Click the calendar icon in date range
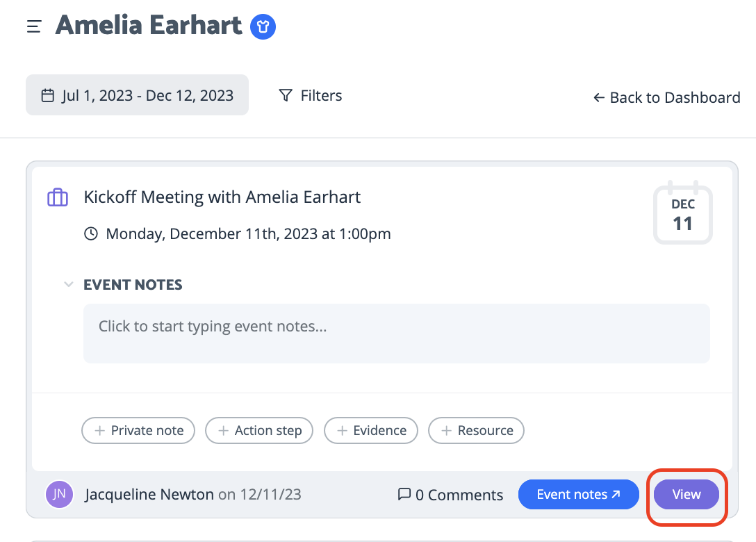The width and height of the screenshot is (756, 542). [48, 95]
